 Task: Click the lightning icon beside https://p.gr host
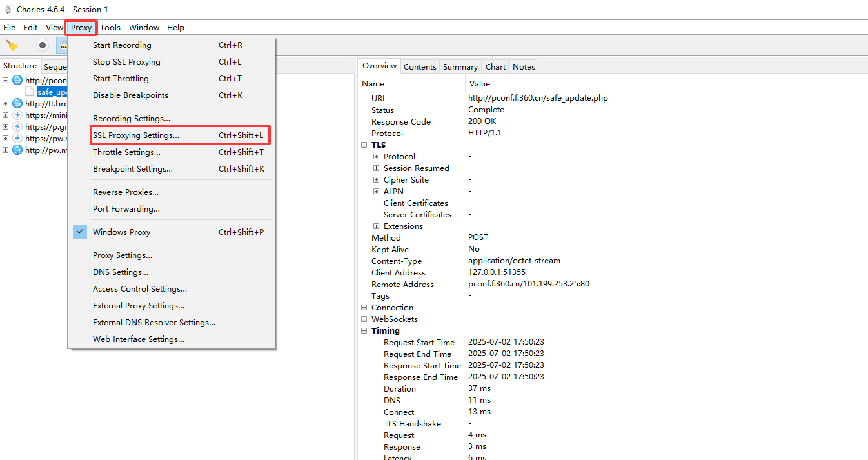tap(17, 127)
